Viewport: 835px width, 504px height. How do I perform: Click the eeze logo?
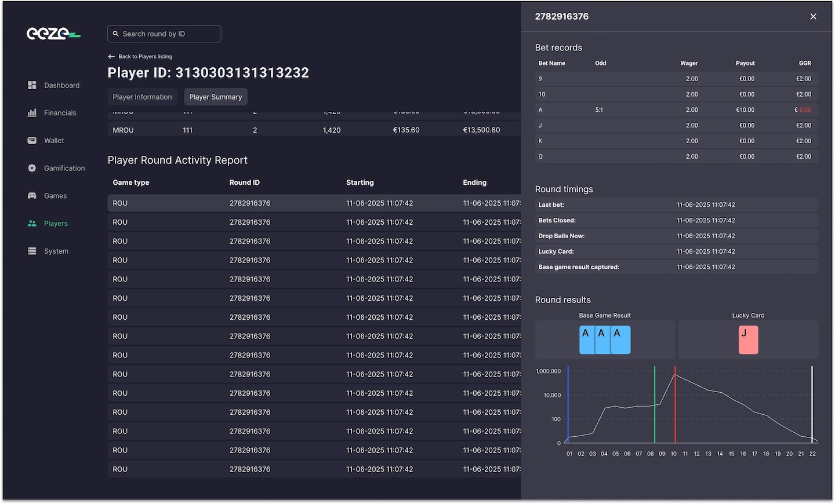pyautogui.click(x=53, y=34)
